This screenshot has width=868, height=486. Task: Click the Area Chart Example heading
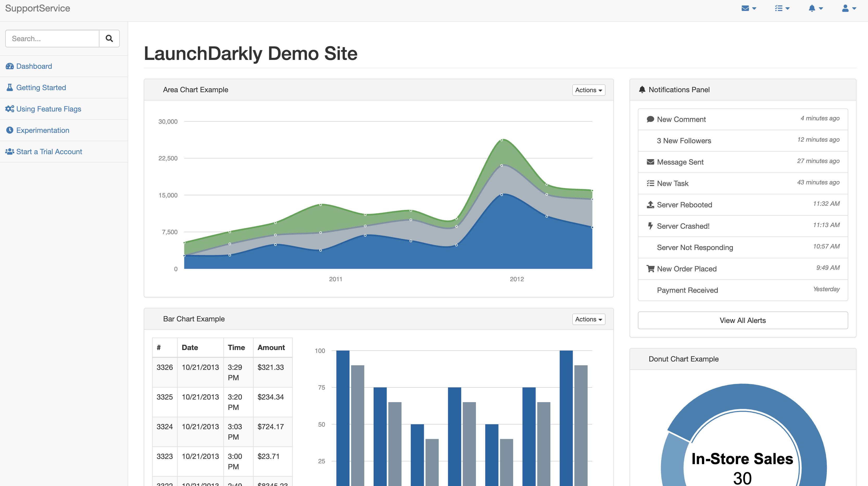pyautogui.click(x=196, y=90)
